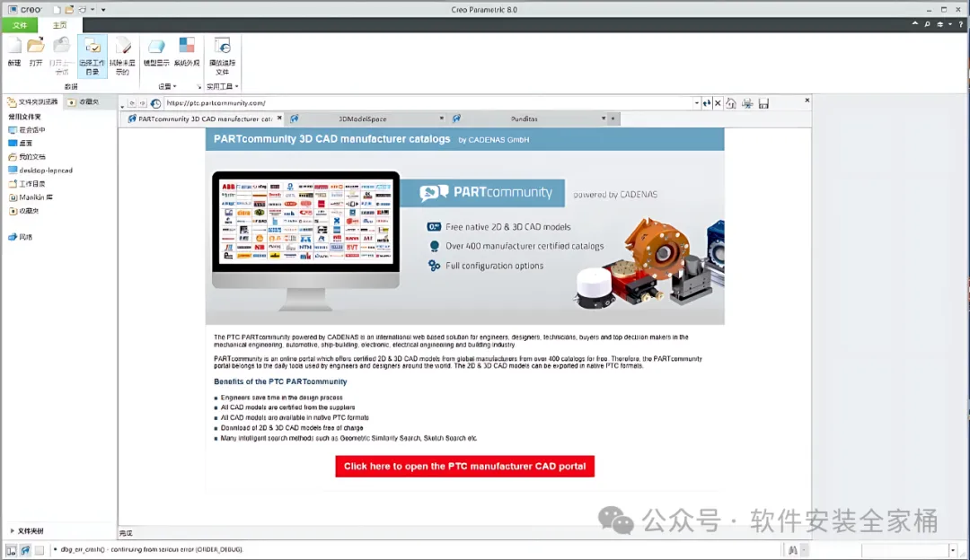Toggle browser display icon in status bar
The height and width of the screenshot is (560, 970).
25,550
